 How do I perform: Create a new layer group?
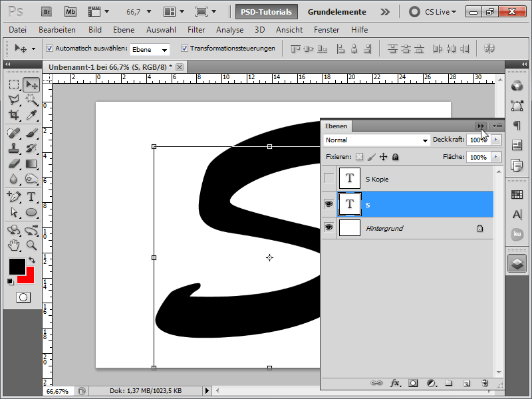tap(449, 383)
